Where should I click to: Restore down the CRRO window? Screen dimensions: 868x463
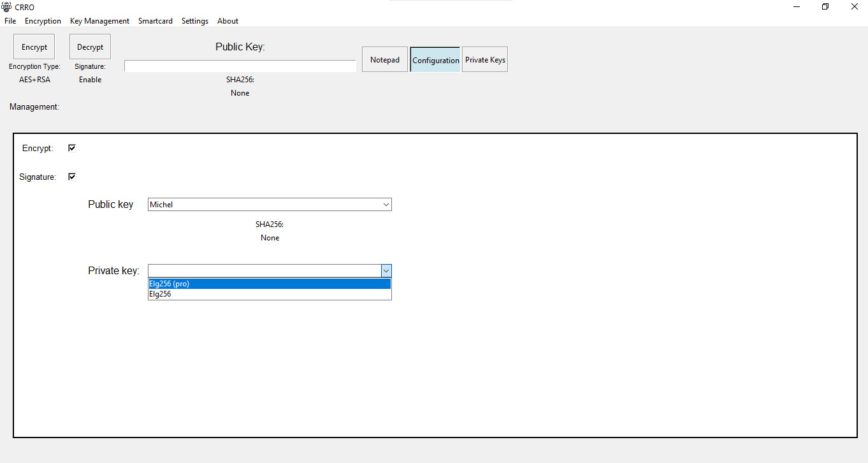[x=825, y=6]
